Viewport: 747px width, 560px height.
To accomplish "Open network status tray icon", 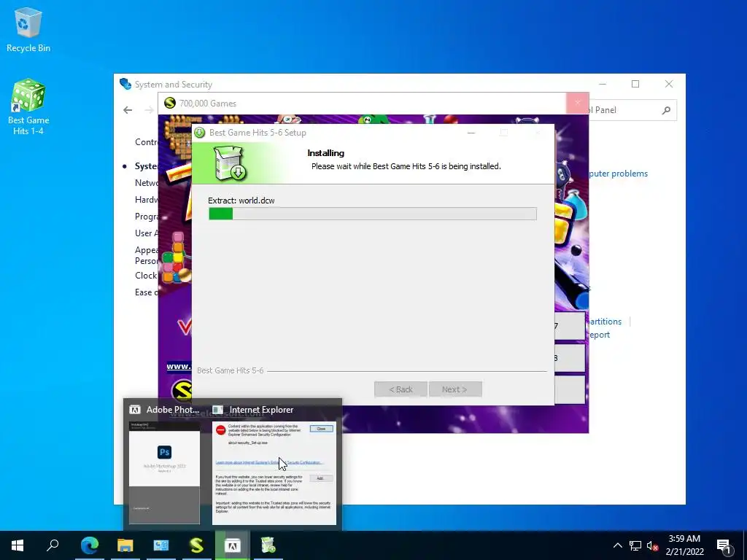I will (x=635, y=545).
